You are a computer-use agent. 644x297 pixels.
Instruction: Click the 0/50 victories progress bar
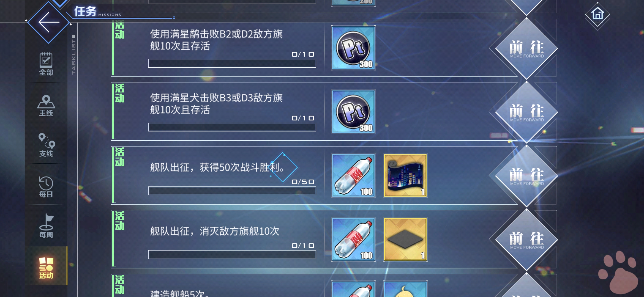point(232,191)
